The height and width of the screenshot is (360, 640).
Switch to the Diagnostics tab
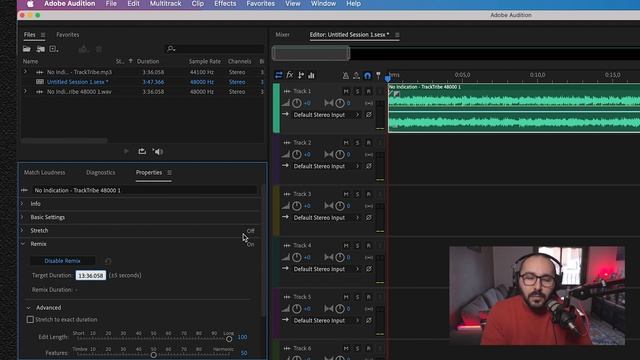[x=100, y=173]
